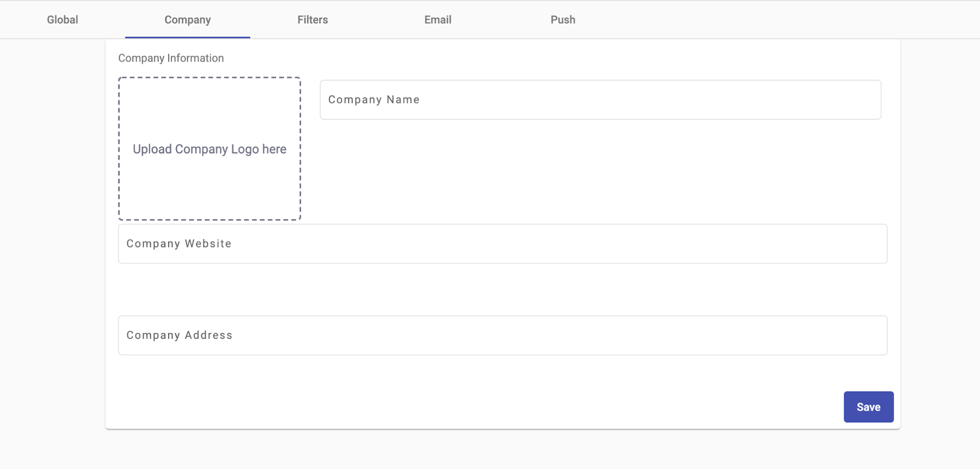This screenshot has width=980, height=469.
Task: Save the company information
Action: point(868,407)
